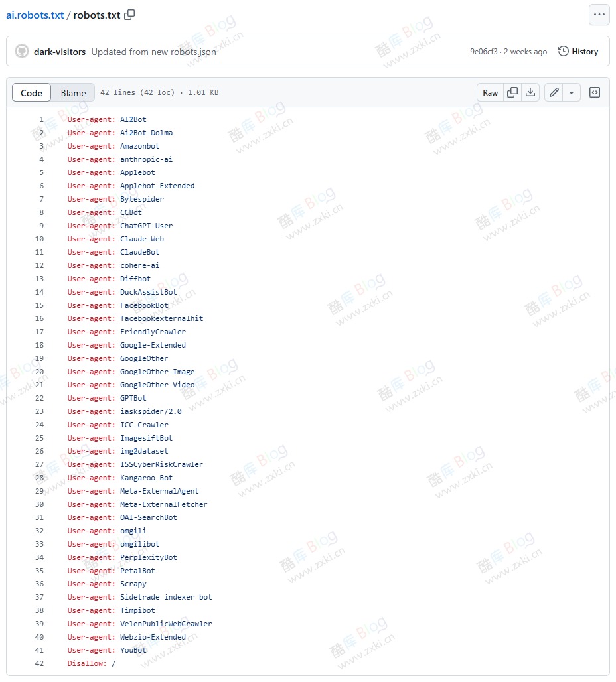Select line number 1
Image resolution: width=616 pixels, height=682 pixels.
pyautogui.click(x=41, y=119)
